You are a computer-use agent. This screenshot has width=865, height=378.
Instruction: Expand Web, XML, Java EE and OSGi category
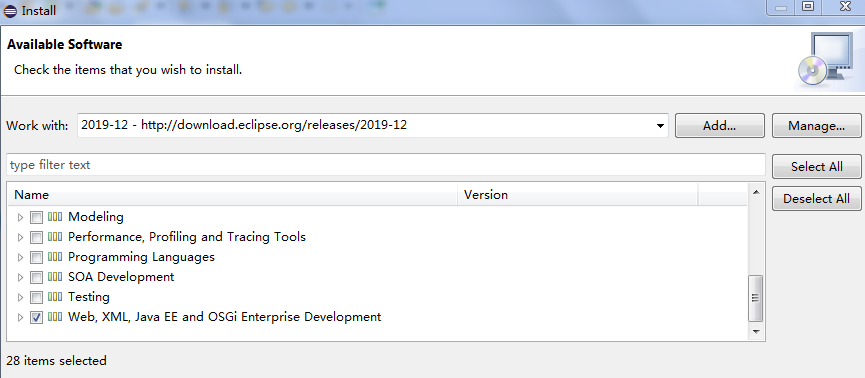pos(21,317)
